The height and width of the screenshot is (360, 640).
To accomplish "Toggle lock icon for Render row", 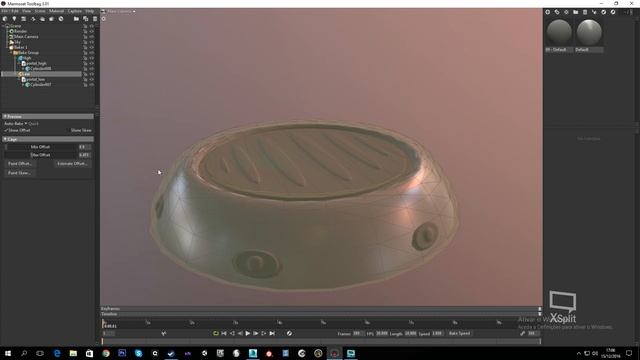I will (85, 31).
